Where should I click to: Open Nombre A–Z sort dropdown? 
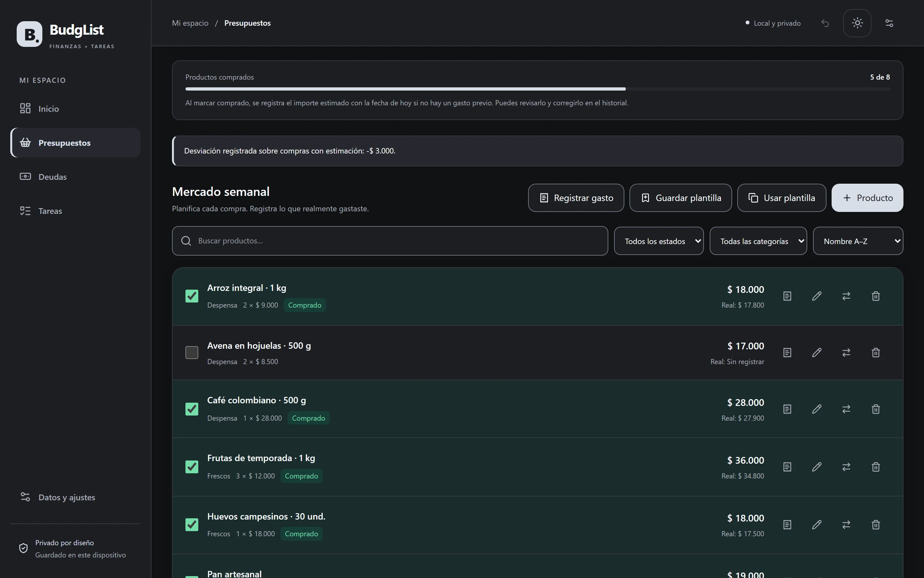[x=858, y=241]
